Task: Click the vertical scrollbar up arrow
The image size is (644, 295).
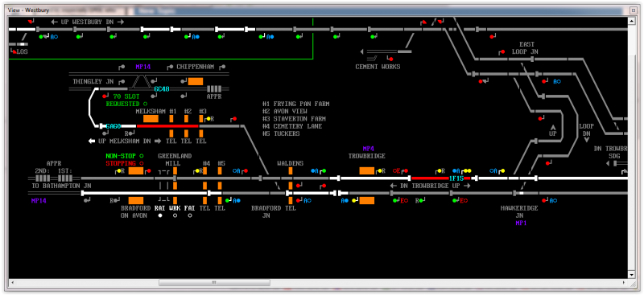Action: pos(633,21)
